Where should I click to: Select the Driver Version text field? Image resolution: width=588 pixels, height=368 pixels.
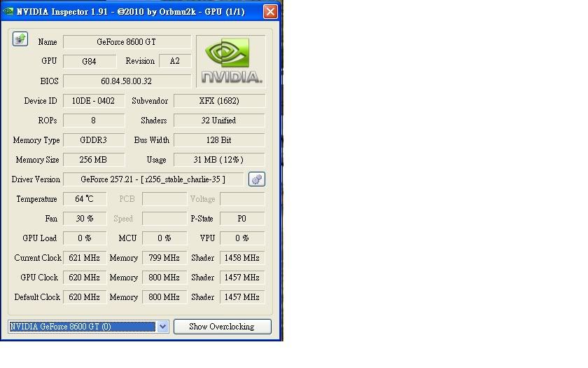[153, 179]
